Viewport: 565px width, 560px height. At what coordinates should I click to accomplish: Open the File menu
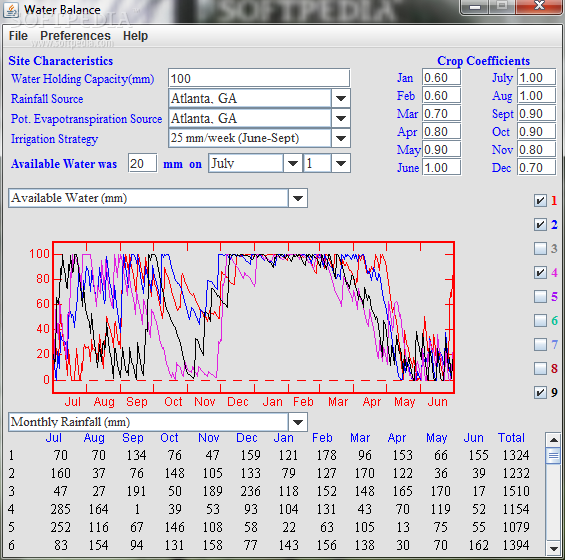click(18, 36)
